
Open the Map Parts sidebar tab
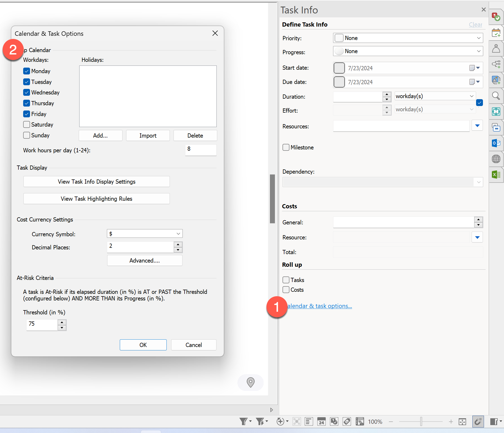point(496,64)
